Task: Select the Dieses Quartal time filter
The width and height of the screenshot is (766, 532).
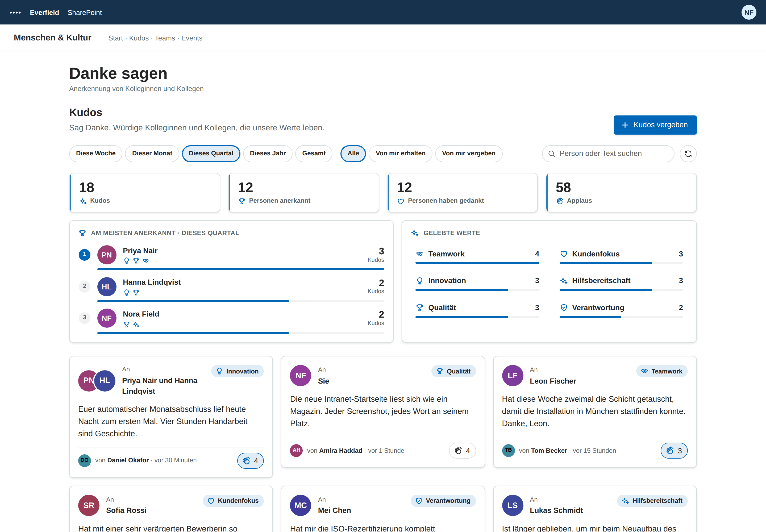Action: pyautogui.click(x=211, y=154)
